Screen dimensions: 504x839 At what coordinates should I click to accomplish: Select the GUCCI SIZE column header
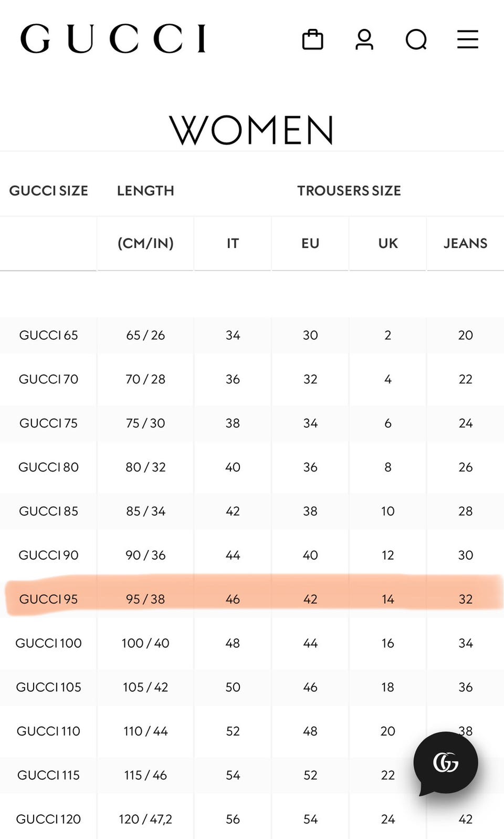point(48,191)
